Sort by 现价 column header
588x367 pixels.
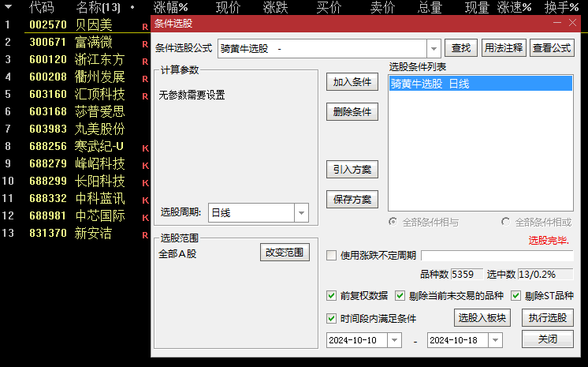[229, 7]
